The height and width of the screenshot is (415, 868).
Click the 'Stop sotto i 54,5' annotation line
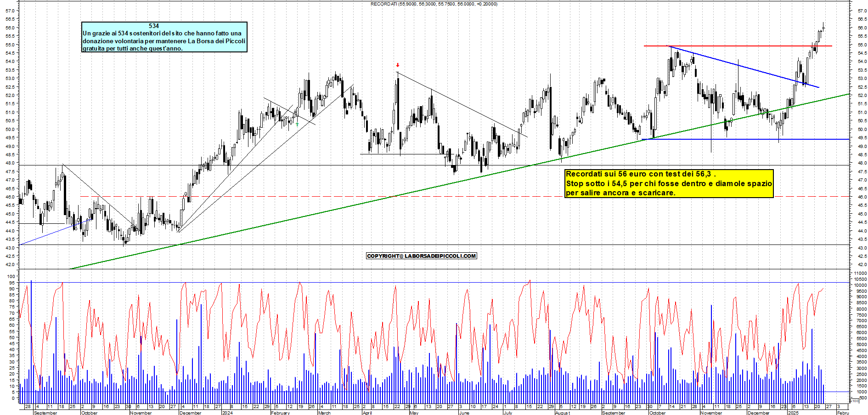669,183
